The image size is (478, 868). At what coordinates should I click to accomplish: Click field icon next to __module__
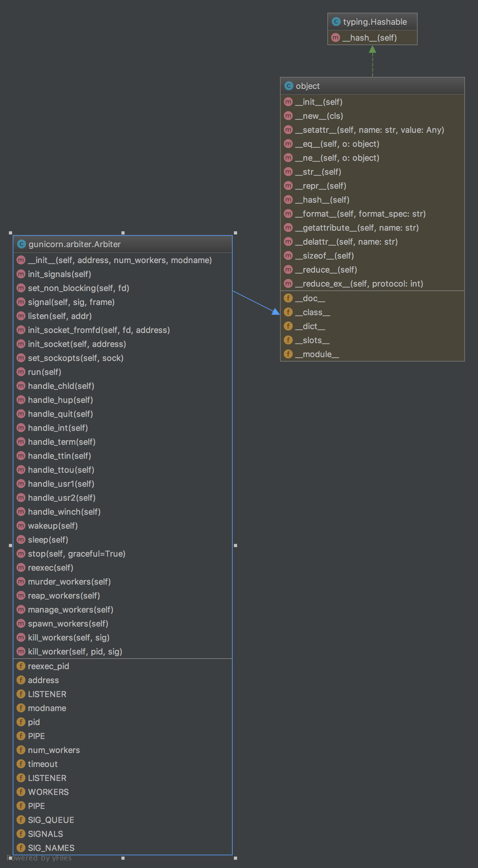point(288,354)
